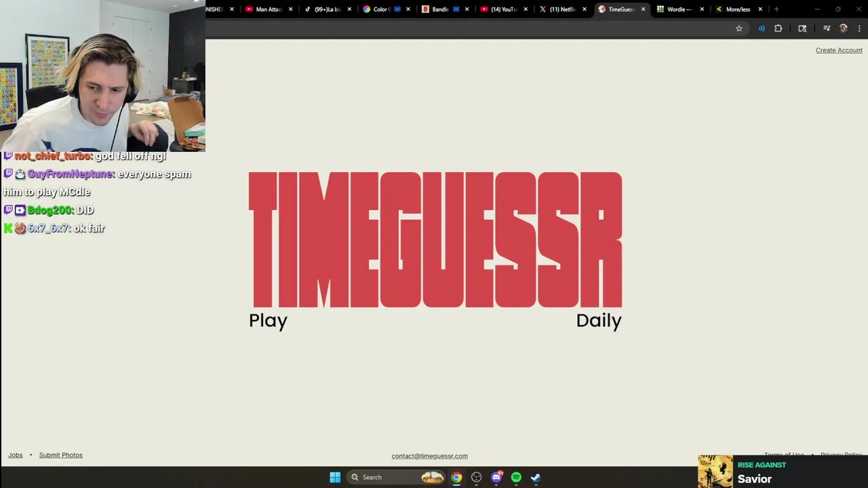Start the Daily game
The height and width of the screenshot is (488, 868).
599,321
